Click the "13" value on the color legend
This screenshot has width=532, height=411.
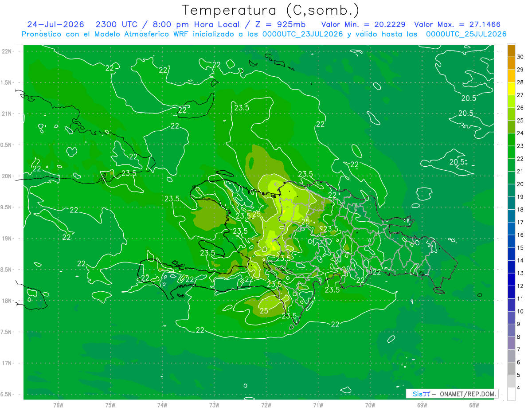click(520, 273)
